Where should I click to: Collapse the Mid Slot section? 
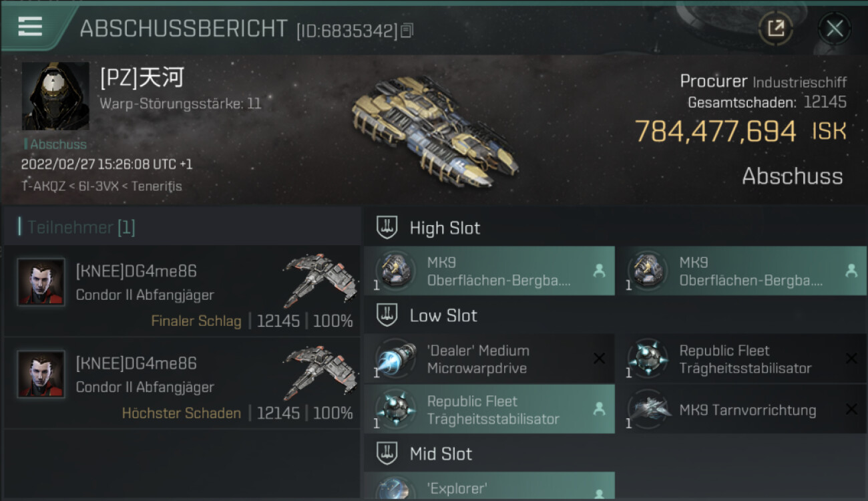coord(387,454)
